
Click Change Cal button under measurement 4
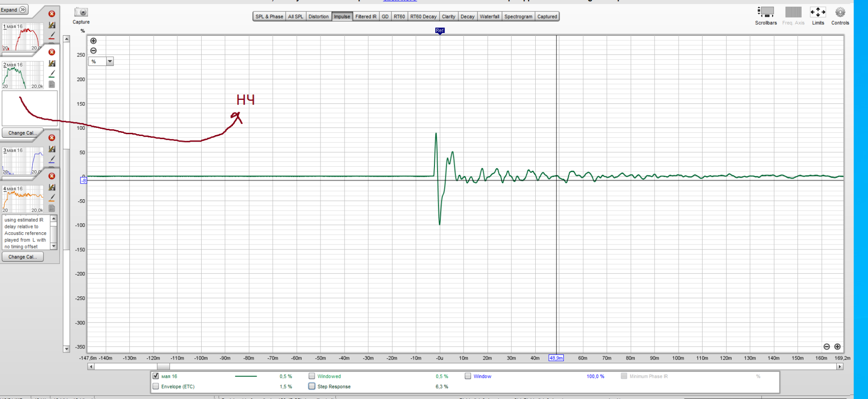[x=23, y=257]
